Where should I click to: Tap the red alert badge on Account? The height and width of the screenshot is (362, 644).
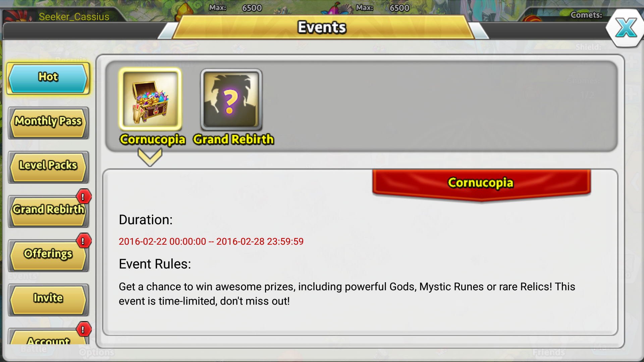[84, 329]
